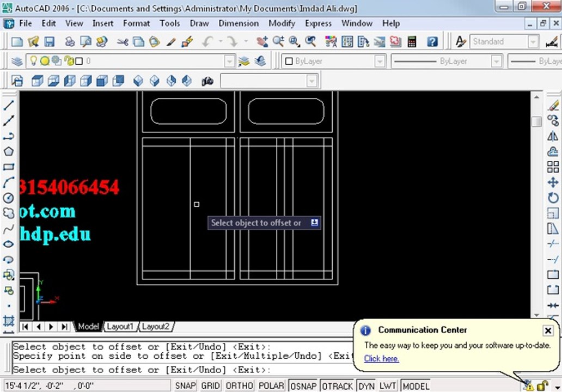Toggle LWT lineweight display

point(388,386)
